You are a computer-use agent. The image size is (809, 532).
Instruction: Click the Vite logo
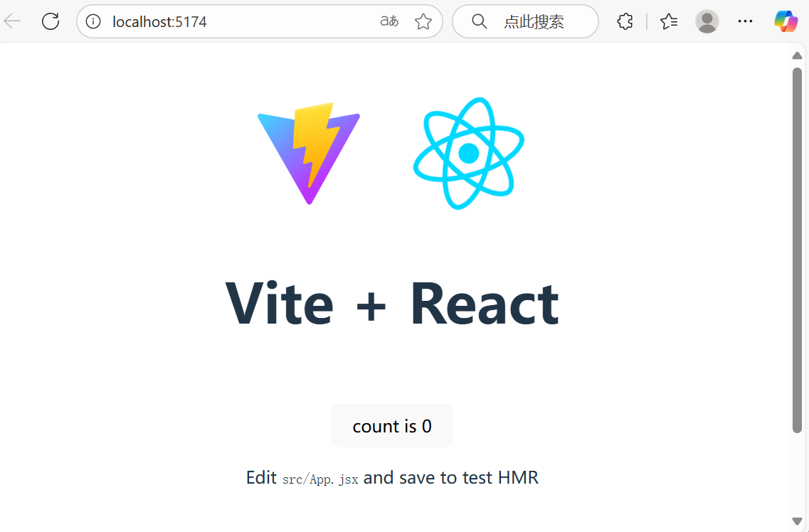tap(309, 154)
